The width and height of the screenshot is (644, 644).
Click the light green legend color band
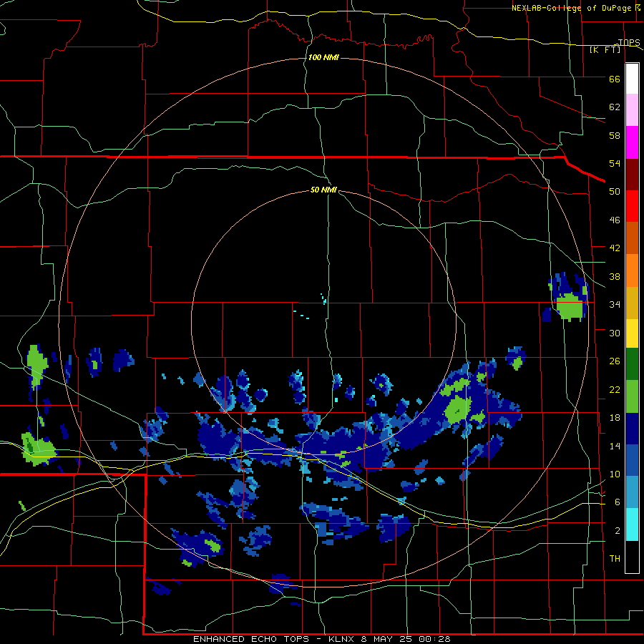click(632, 396)
